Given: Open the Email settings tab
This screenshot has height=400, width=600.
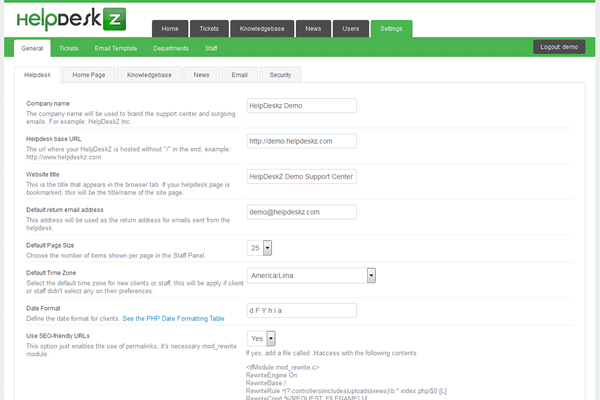Looking at the screenshot, I should click(240, 74).
